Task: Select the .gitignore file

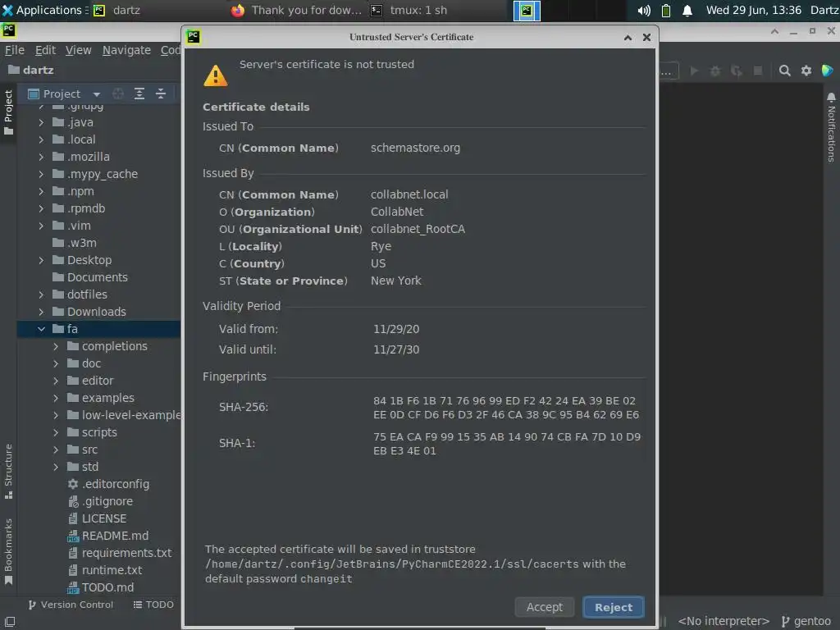Action: 100,501
